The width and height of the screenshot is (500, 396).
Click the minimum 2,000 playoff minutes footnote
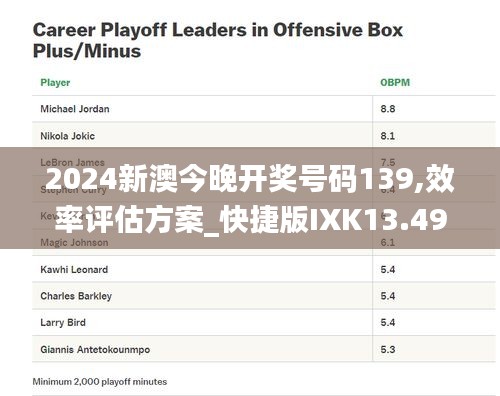(100, 382)
